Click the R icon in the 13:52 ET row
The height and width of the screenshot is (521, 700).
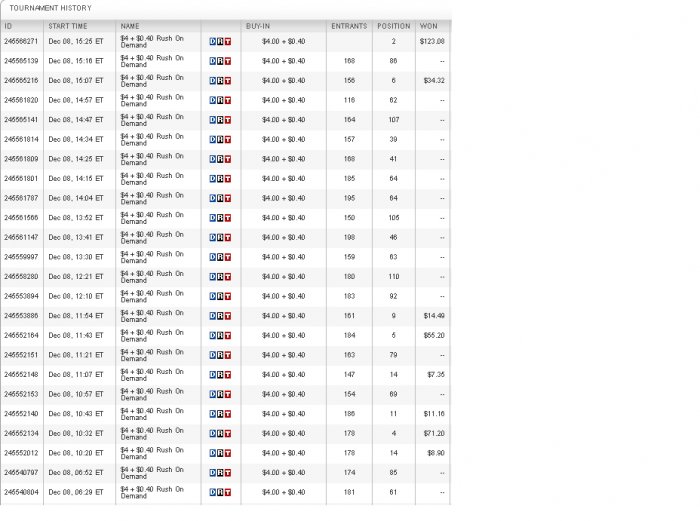[x=220, y=218]
